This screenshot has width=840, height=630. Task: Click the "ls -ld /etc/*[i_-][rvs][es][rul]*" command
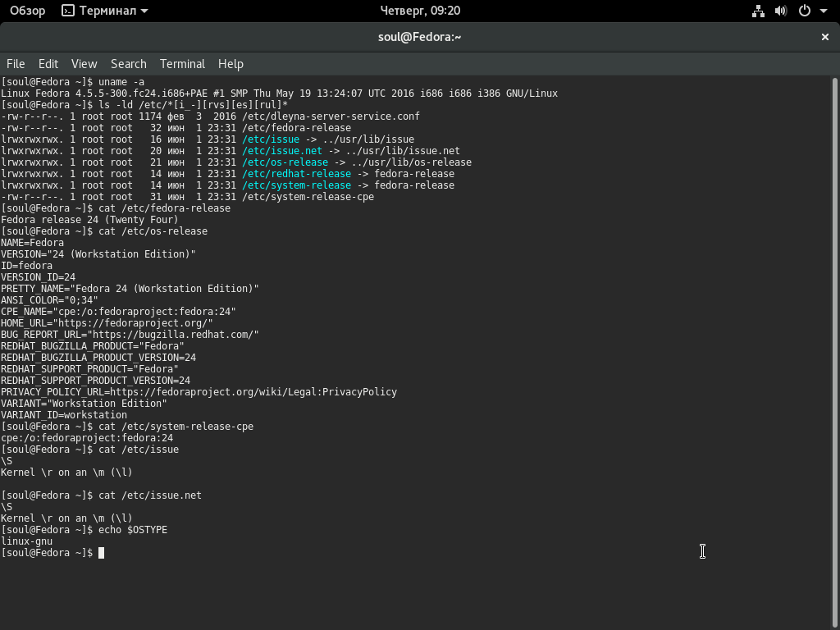[x=194, y=105]
